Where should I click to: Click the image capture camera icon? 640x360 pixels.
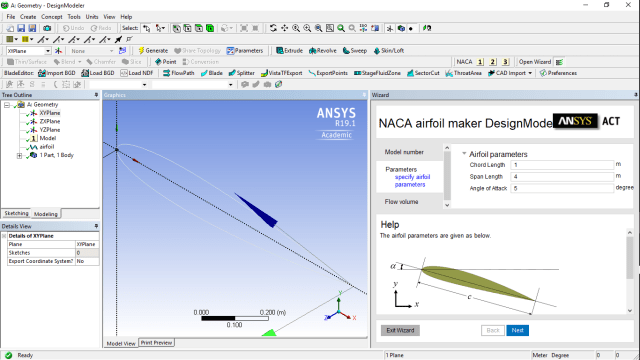[47, 28]
